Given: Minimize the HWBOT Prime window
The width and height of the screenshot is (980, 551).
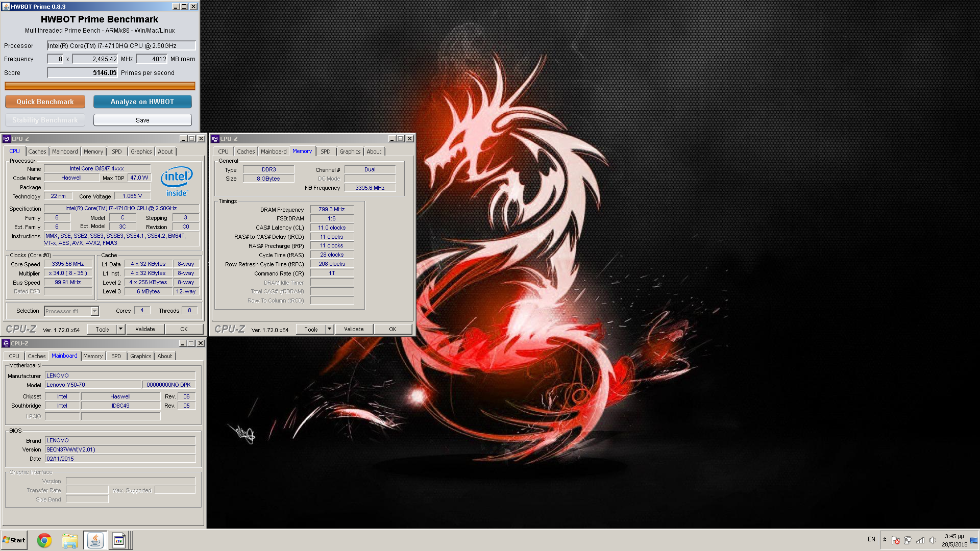Looking at the screenshot, I should (176, 7).
